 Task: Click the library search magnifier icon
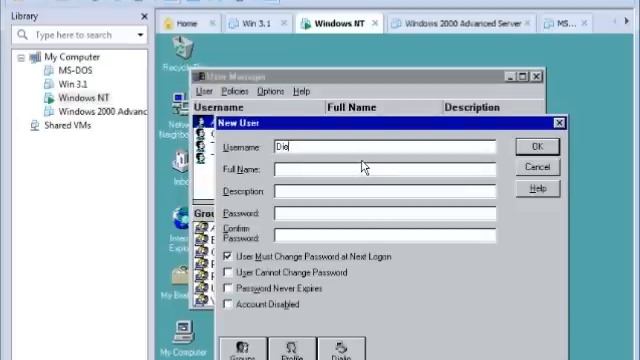tap(23, 35)
